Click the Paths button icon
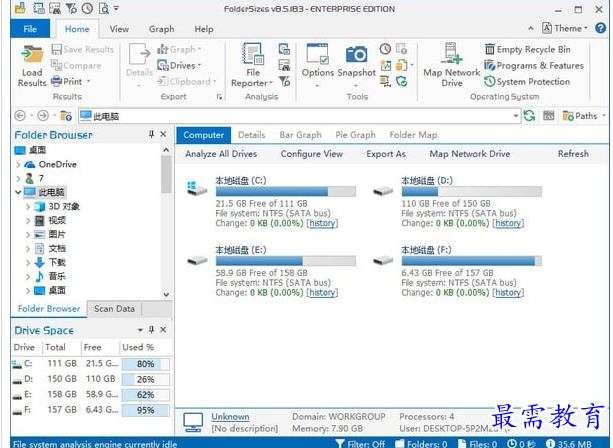This screenshot has height=448, width=613. pyautogui.click(x=568, y=116)
